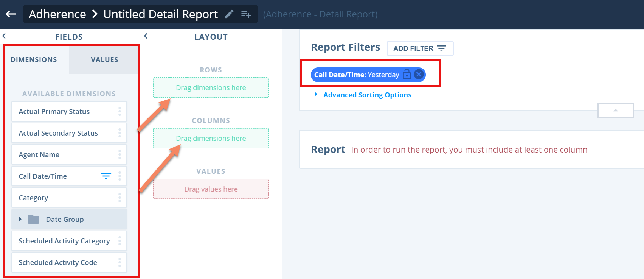The height and width of the screenshot is (279, 644).
Task: Remove the Call Date/Time filter with X
Action: coord(419,74)
